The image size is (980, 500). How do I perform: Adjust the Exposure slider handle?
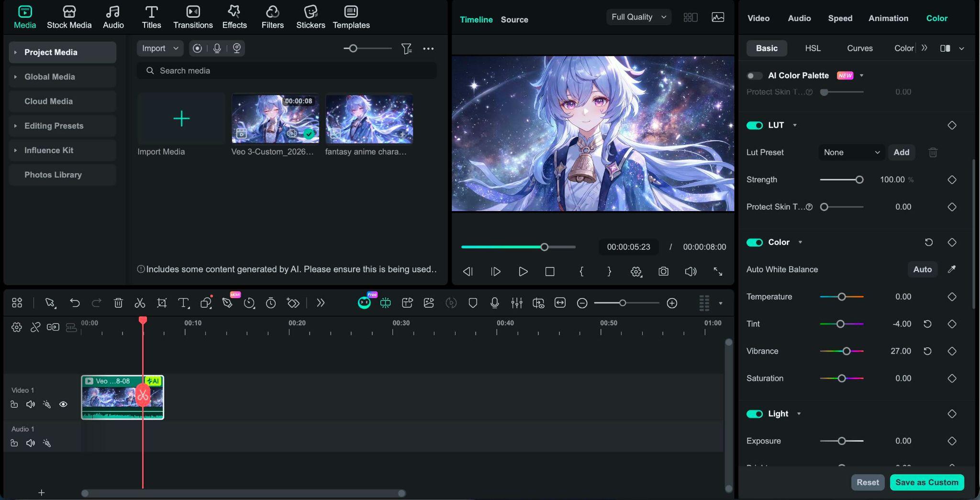coord(842,441)
